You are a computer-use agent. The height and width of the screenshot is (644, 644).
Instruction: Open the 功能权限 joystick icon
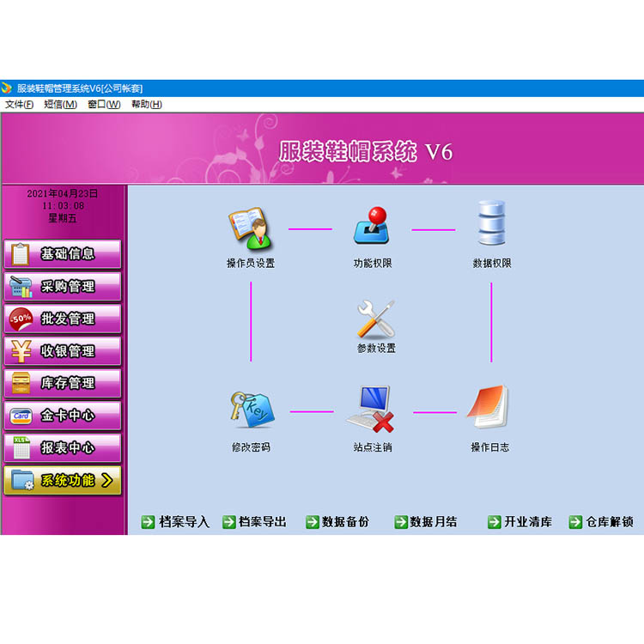373,226
